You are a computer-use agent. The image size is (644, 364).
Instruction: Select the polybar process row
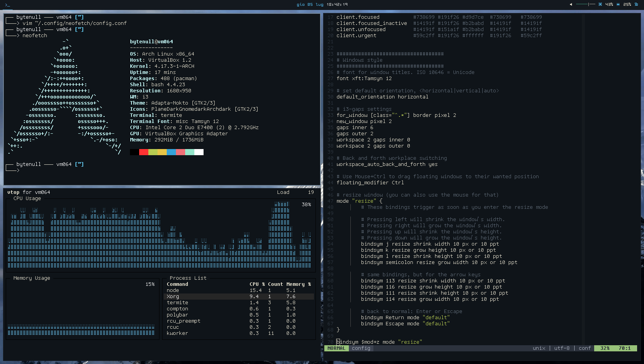tap(239, 315)
